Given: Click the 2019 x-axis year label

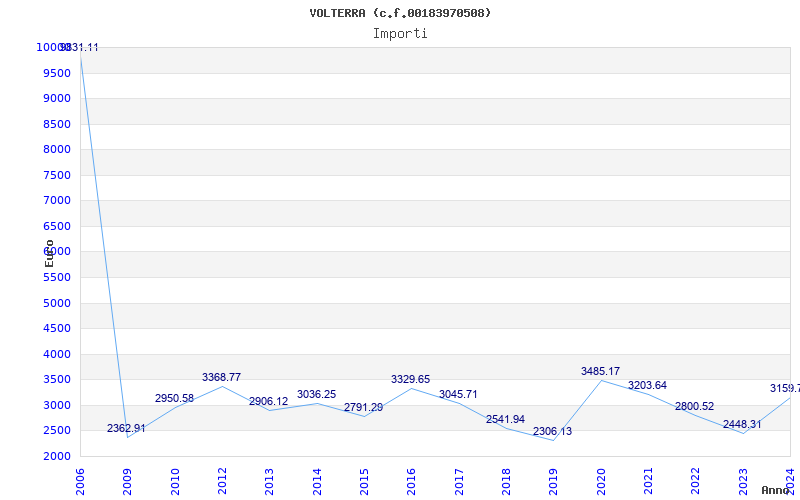Looking at the screenshot, I should [x=554, y=482].
